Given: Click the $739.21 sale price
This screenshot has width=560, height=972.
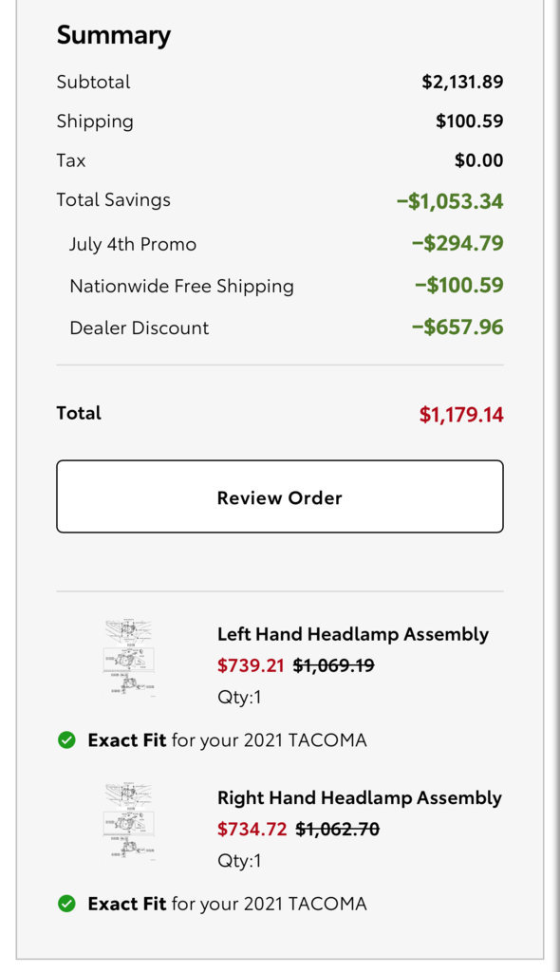Looking at the screenshot, I should tap(251, 665).
